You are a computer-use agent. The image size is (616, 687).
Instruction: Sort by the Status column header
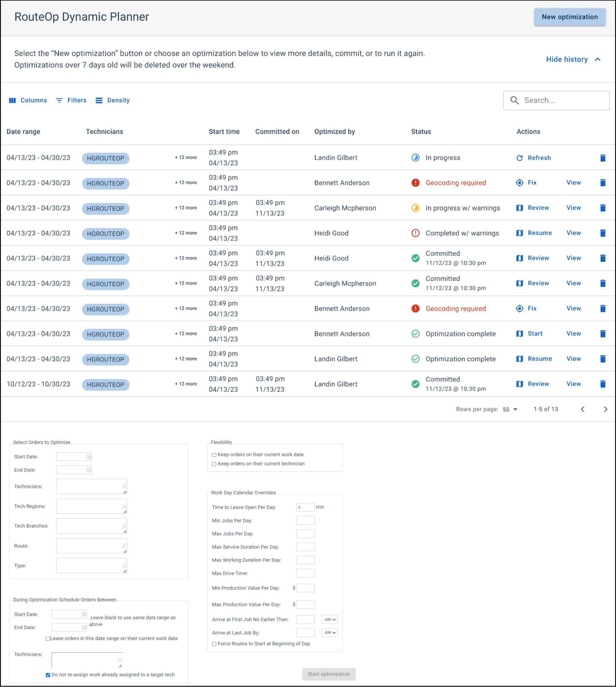coord(421,131)
